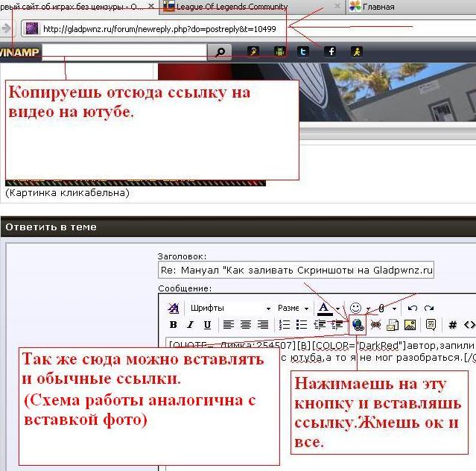Align message text to the left
Screen dimensions: 476x471
coord(228,325)
